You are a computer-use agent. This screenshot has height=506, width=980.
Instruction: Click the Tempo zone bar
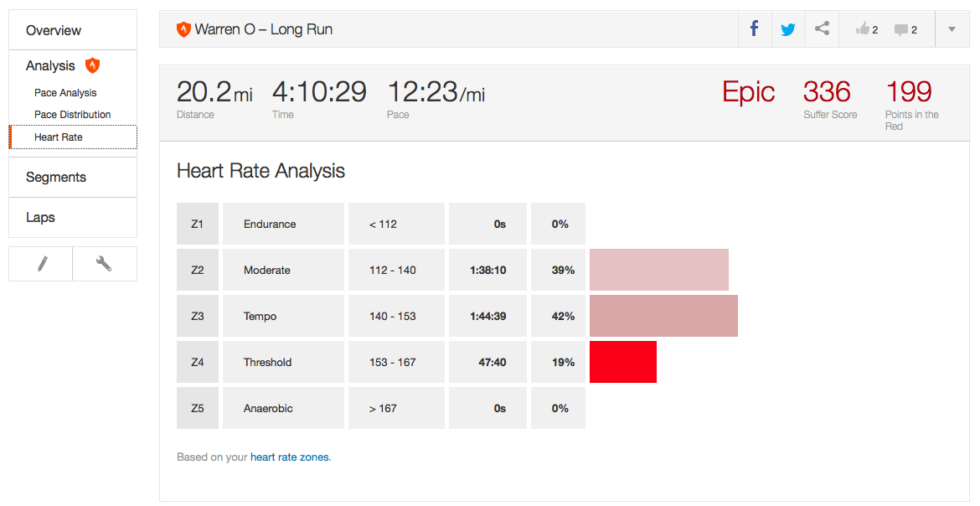tap(663, 316)
